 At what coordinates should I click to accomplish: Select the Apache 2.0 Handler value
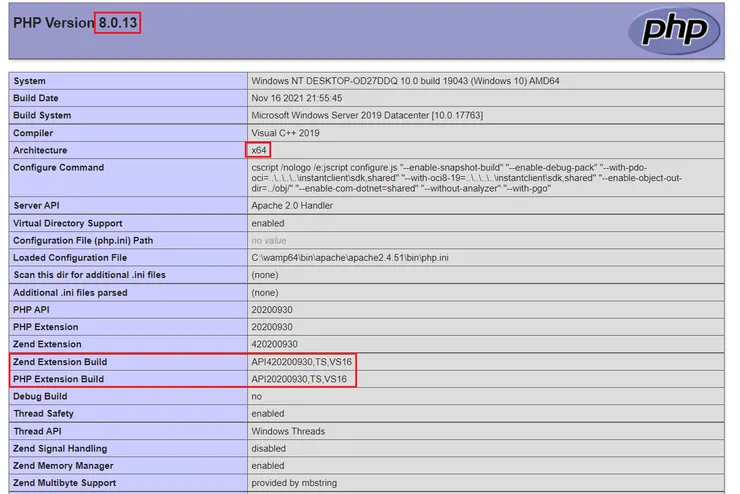(292, 205)
